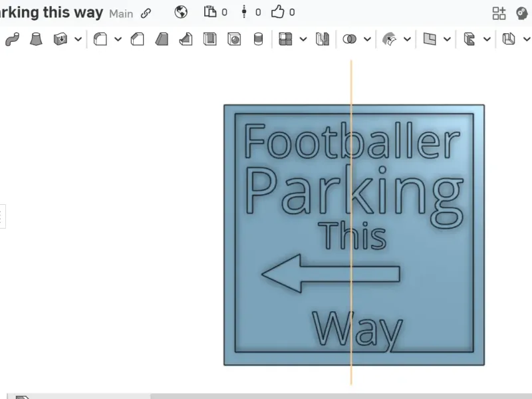Screen dimensions: 532x399
Task: Expand the Frame tool dropdown
Action: pos(487,39)
